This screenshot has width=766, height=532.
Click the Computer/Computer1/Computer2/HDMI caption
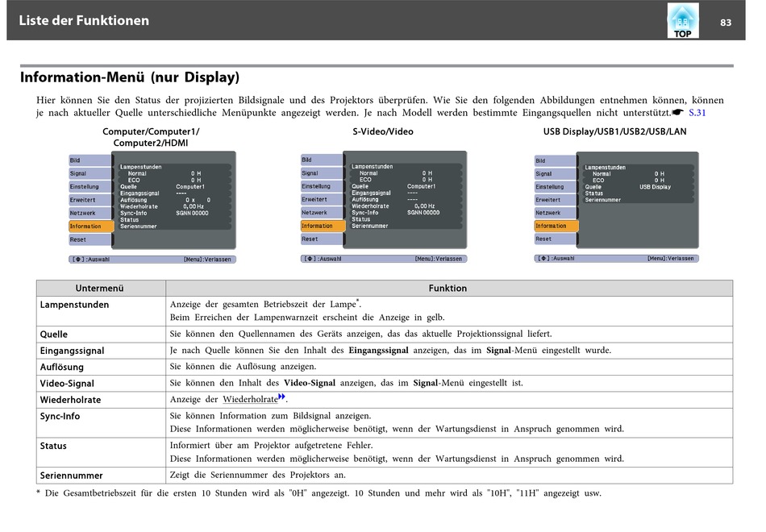point(151,137)
